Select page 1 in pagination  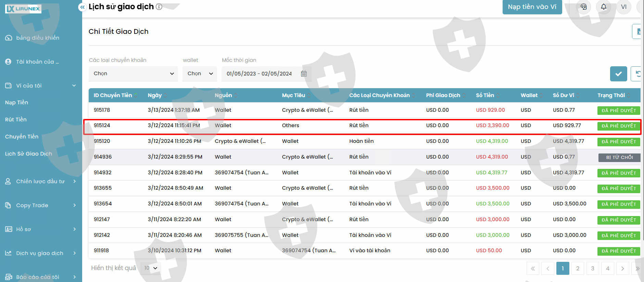(563, 268)
